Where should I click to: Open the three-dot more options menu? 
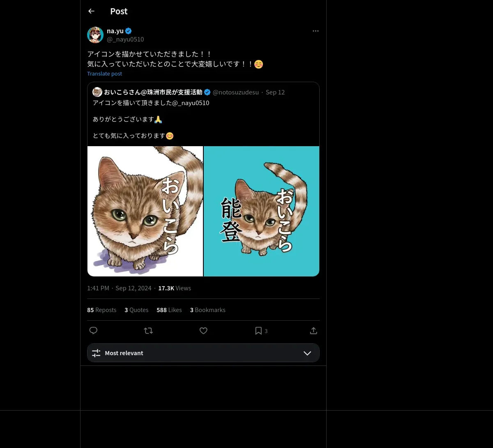(x=316, y=31)
